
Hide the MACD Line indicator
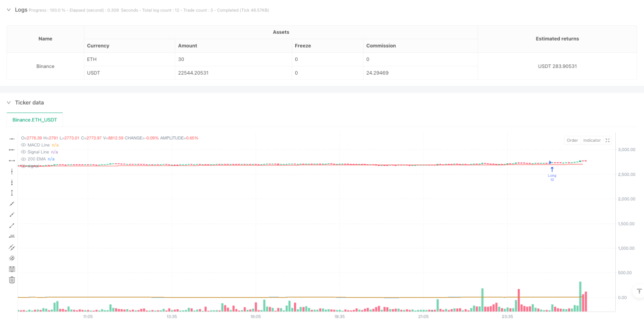coord(23,145)
